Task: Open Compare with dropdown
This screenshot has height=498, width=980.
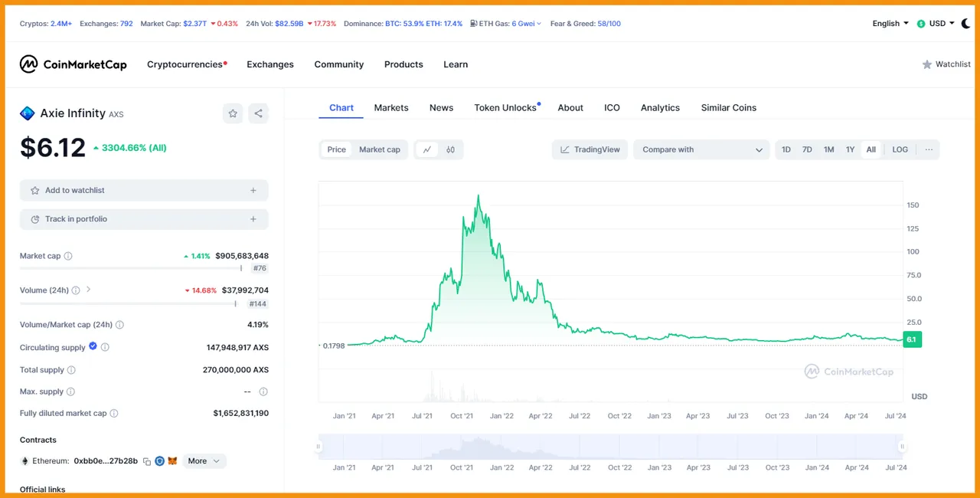Action: pos(701,149)
